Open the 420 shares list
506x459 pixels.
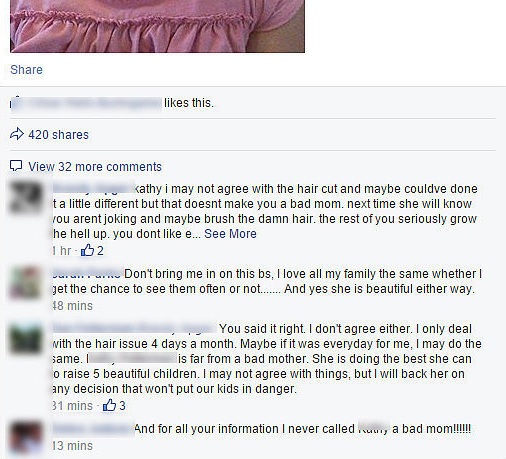coord(58,135)
